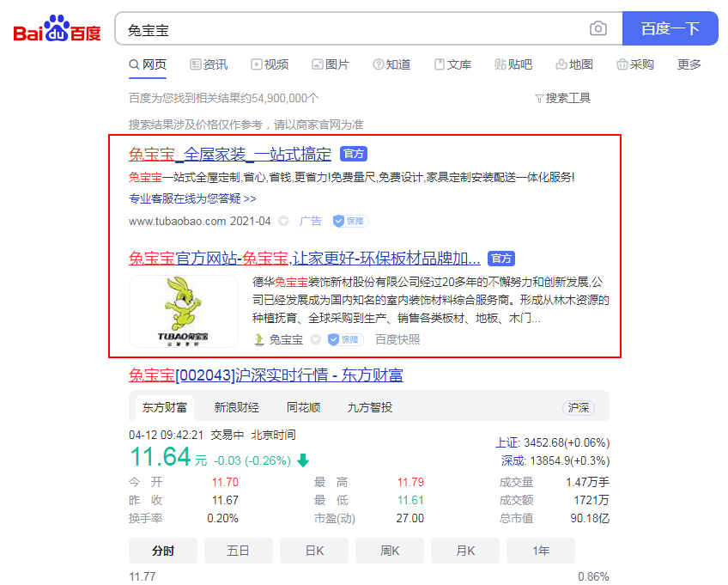The height and width of the screenshot is (585, 728).
Task: Click the 11.64 current stock price
Action: point(161,457)
